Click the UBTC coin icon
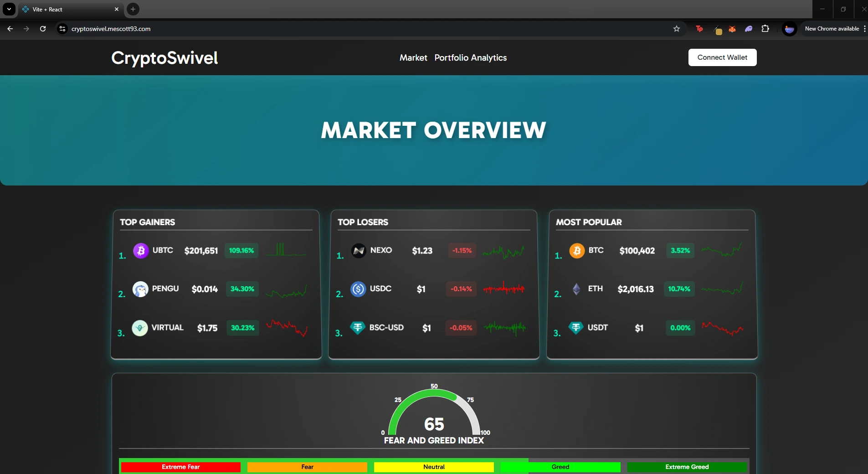Viewport: 868px width, 474px height. click(141, 251)
